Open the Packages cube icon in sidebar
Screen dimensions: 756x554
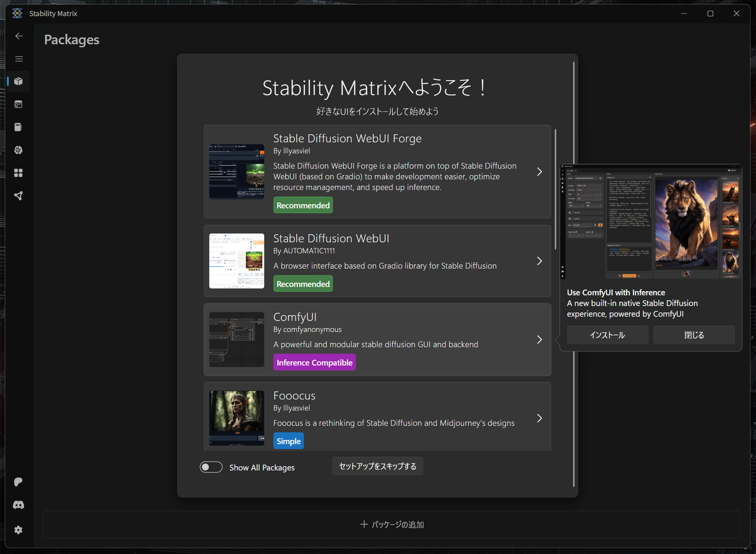tap(18, 82)
